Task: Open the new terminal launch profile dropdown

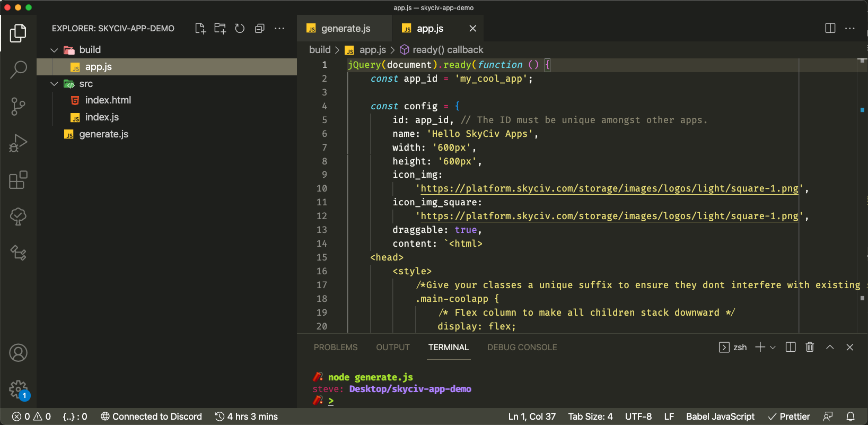Action: point(773,347)
